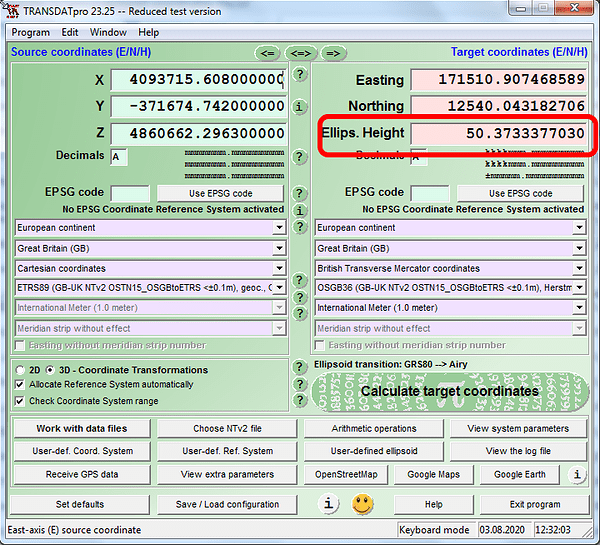Open User-def. Ref. System
Viewport: 600px width, 545px height.
(227, 451)
